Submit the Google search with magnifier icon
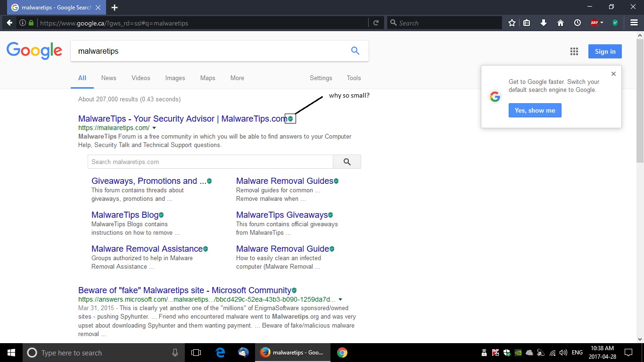The image size is (644, 362). tap(355, 51)
